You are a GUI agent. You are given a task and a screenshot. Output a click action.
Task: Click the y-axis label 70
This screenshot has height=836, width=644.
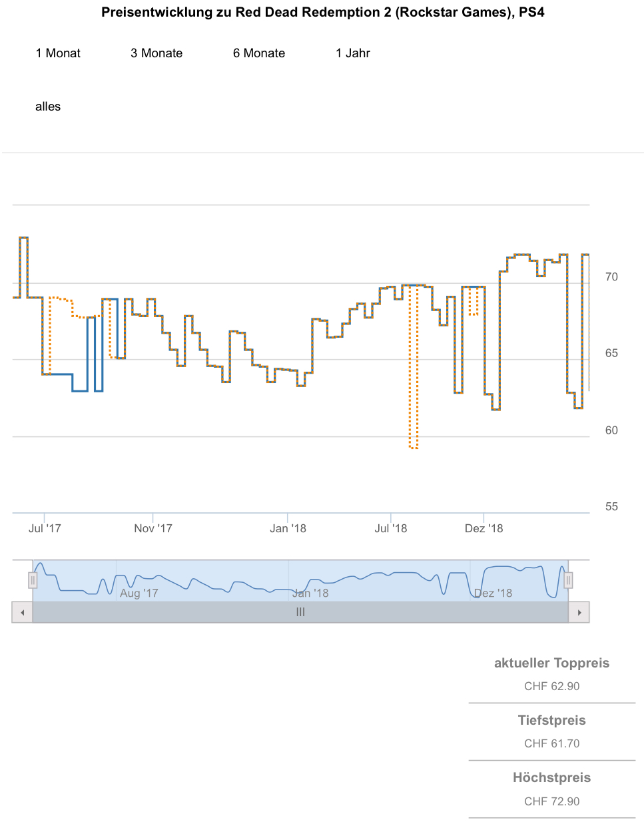click(x=611, y=277)
